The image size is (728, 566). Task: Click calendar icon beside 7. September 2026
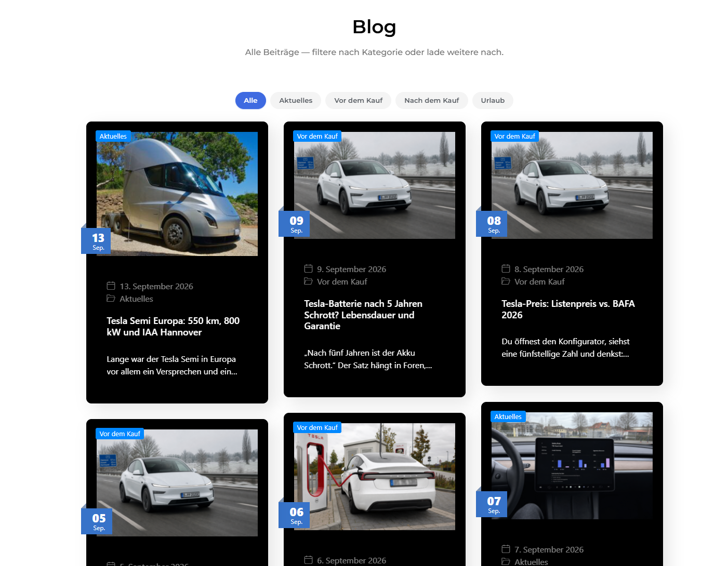pos(506,549)
